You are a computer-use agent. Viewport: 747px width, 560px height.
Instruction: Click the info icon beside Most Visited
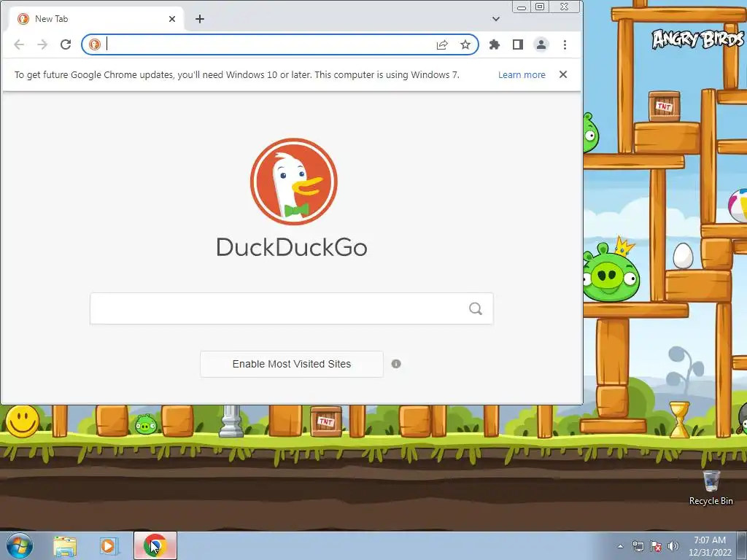click(x=396, y=364)
